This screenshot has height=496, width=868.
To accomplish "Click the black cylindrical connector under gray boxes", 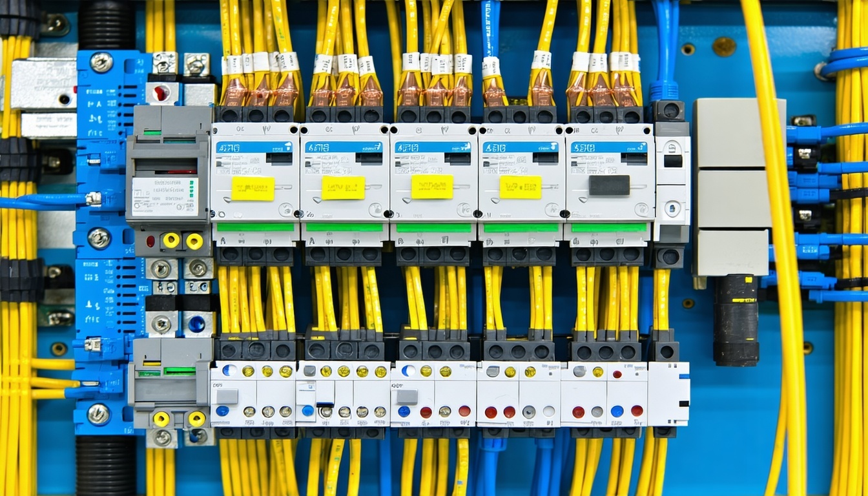I will tap(736, 319).
